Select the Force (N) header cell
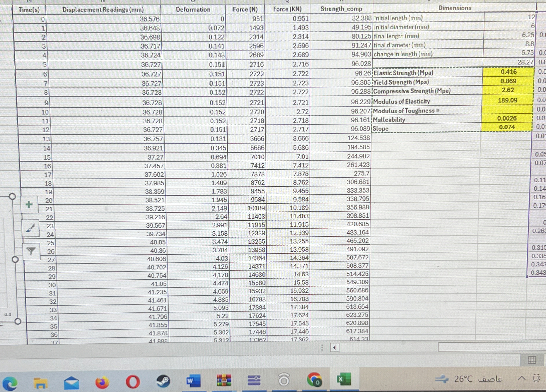 pos(245,9)
